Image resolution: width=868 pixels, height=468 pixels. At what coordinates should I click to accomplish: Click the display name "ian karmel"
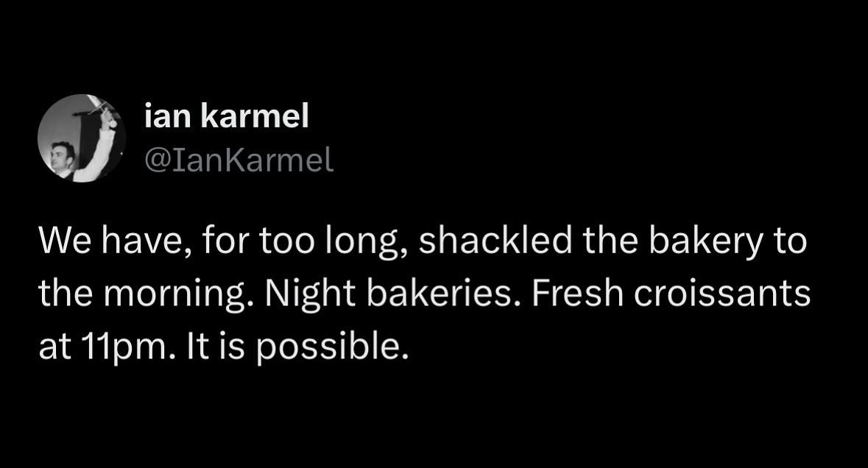point(227,118)
